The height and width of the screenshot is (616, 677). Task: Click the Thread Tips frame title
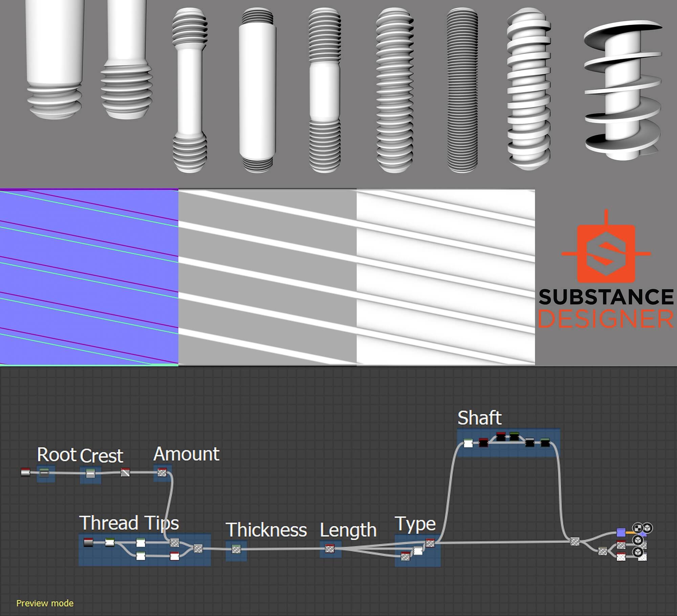[x=129, y=523]
